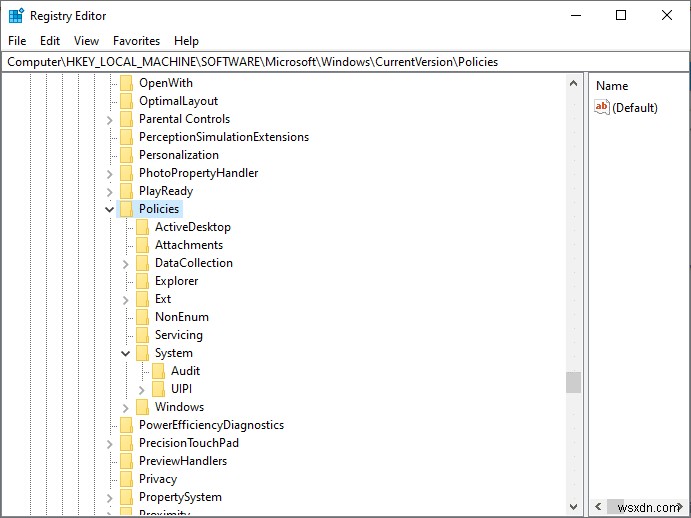Select the Attachments key label
The height and width of the screenshot is (518, 691).
[x=189, y=245]
